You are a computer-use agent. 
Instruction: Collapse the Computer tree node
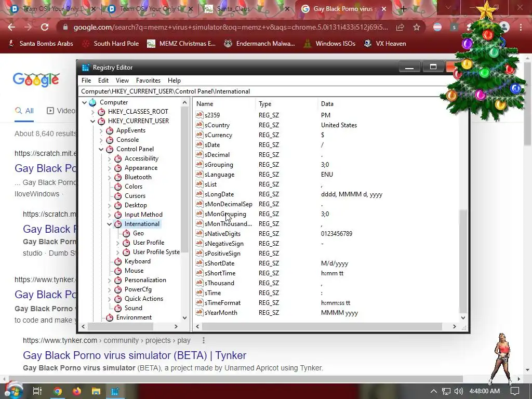(x=84, y=102)
